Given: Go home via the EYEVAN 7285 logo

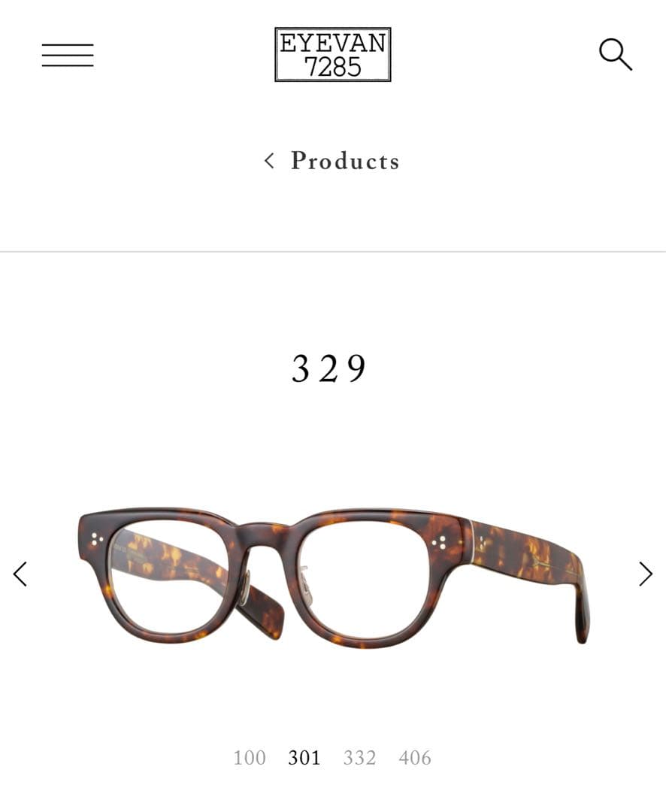Looking at the screenshot, I should pyautogui.click(x=332, y=54).
